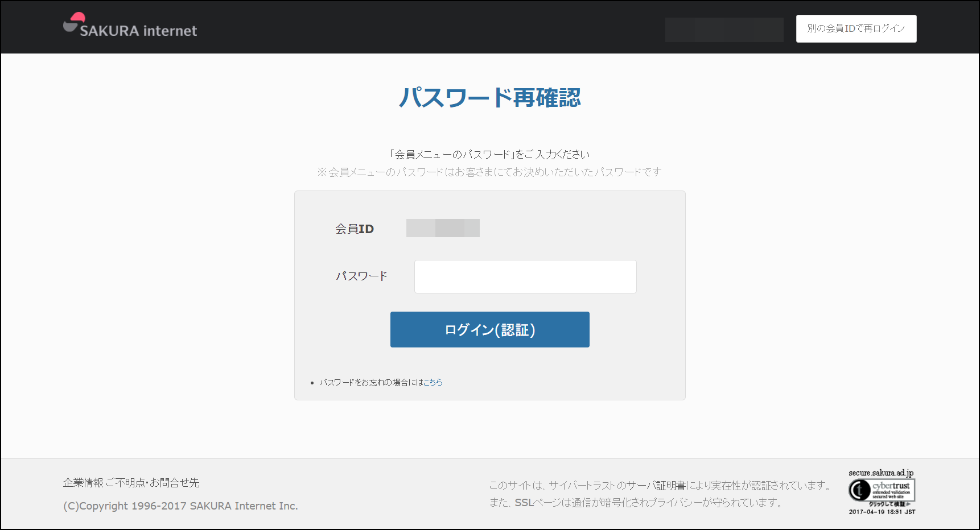Click the blurred 会員ID value
This screenshot has width=980, height=530.
tap(443, 228)
